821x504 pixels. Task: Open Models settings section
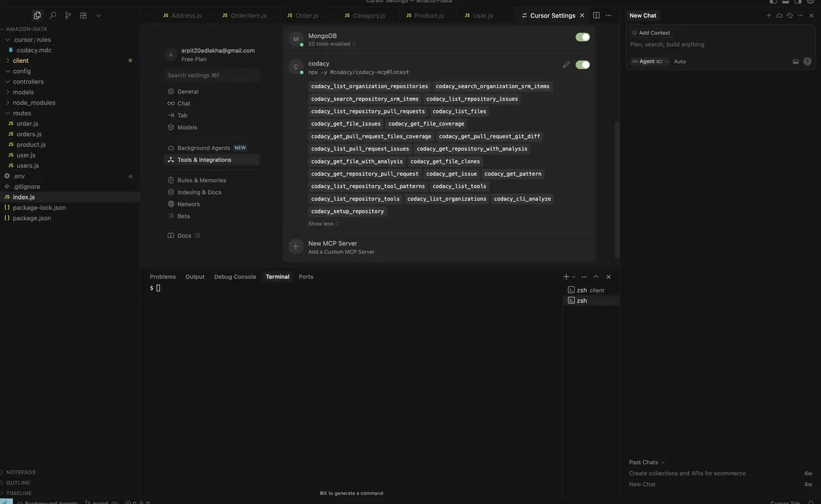pos(187,127)
